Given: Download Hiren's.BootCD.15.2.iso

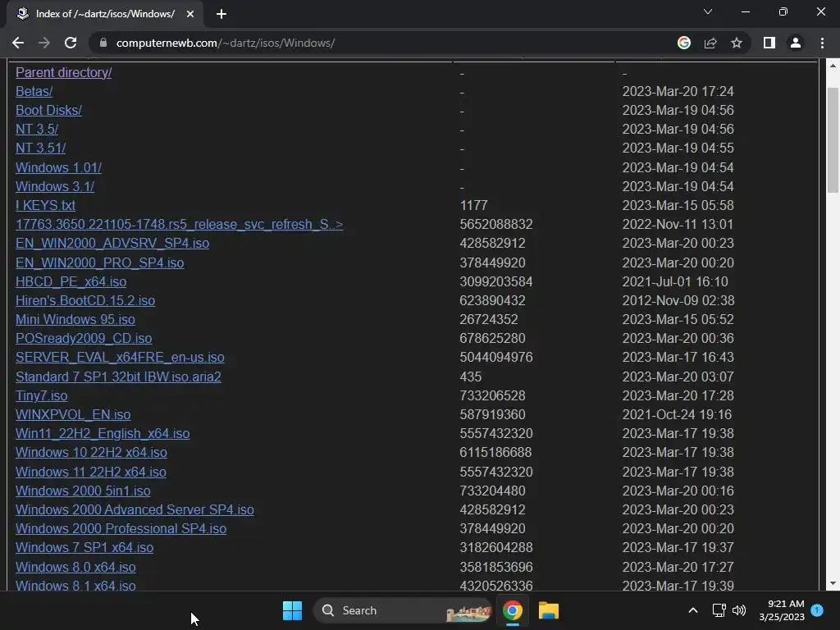Looking at the screenshot, I should click(85, 300).
